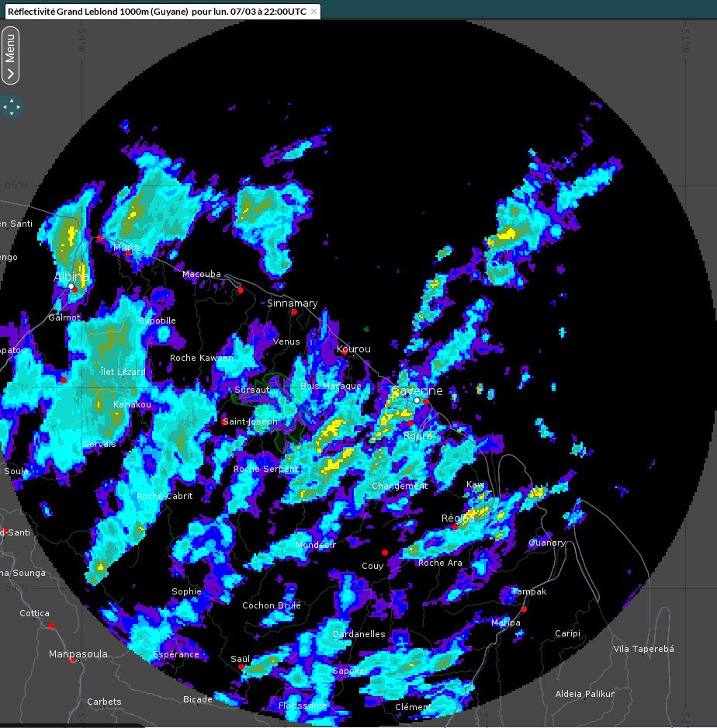Click the red marker near Roura
The width and height of the screenshot is (717, 728).
410,423
